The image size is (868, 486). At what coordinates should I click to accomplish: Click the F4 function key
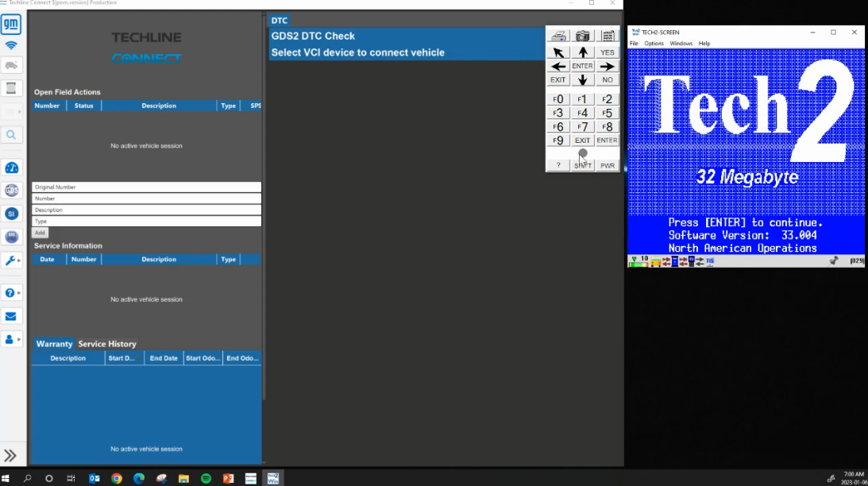tap(582, 114)
